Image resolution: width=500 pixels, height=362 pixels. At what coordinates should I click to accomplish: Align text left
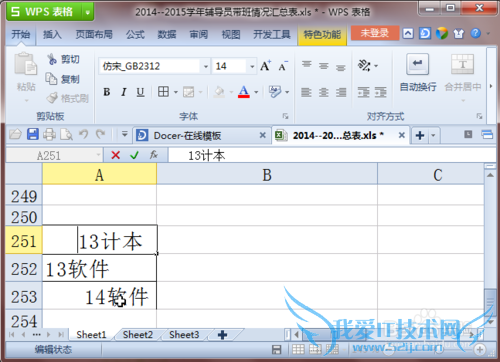(x=306, y=92)
